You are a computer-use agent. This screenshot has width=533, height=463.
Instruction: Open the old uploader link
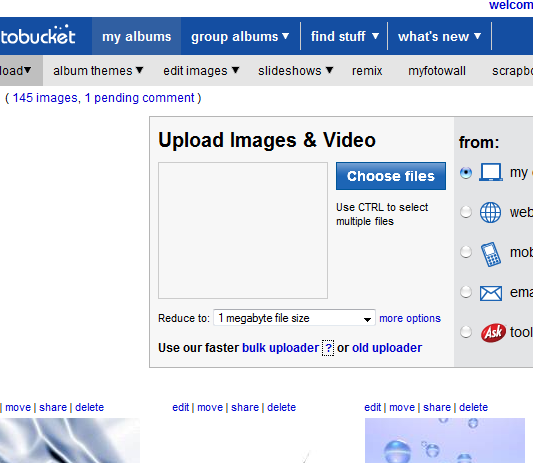click(387, 348)
